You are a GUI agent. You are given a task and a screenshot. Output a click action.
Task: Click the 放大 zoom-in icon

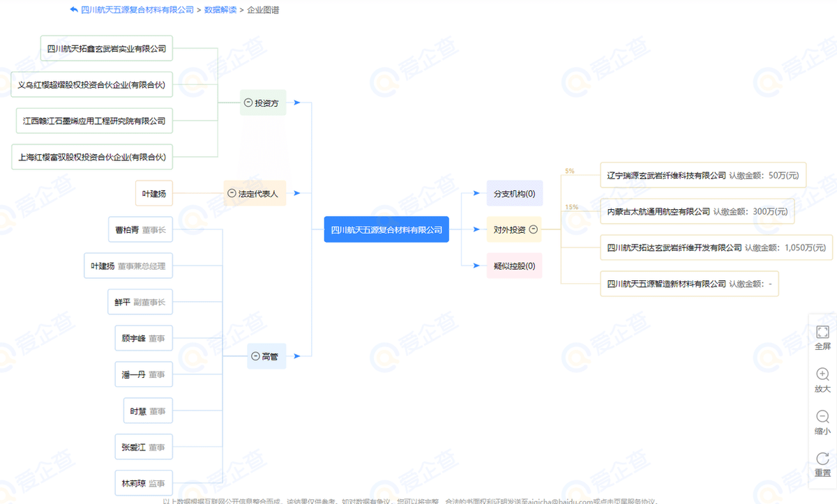pos(822,374)
